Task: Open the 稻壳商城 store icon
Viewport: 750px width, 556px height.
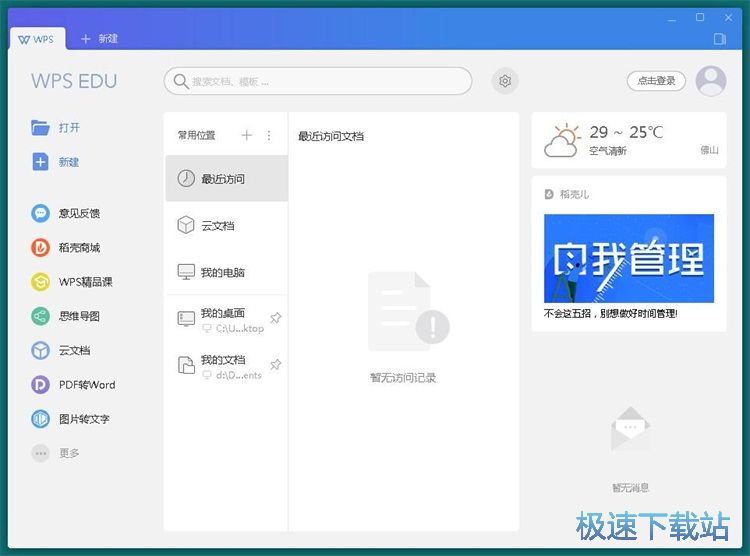Action: click(x=40, y=247)
